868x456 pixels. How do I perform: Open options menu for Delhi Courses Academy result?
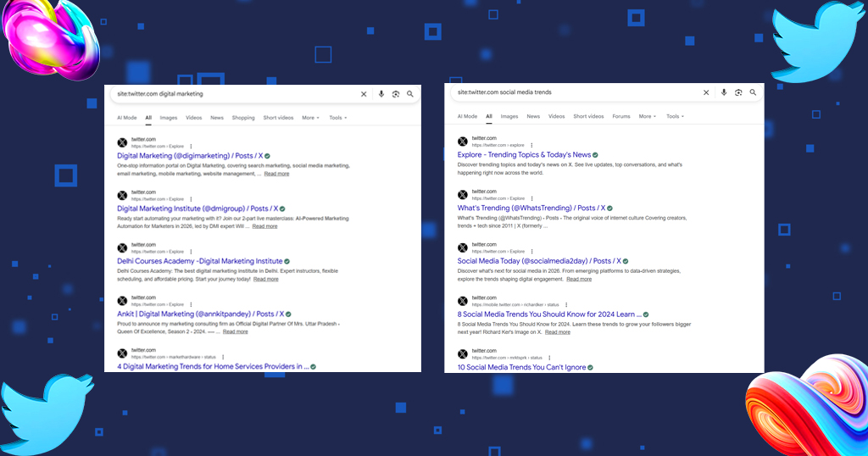click(x=191, y=252)
